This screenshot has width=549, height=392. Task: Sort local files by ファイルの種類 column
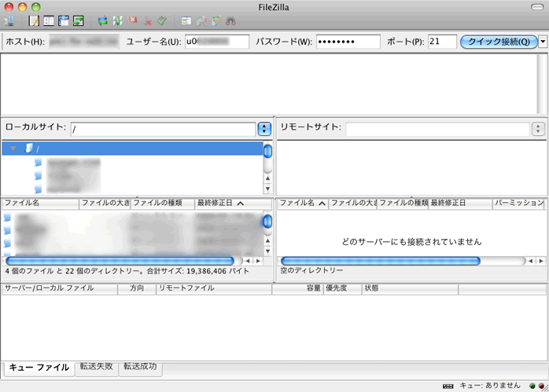coord(163,203)
